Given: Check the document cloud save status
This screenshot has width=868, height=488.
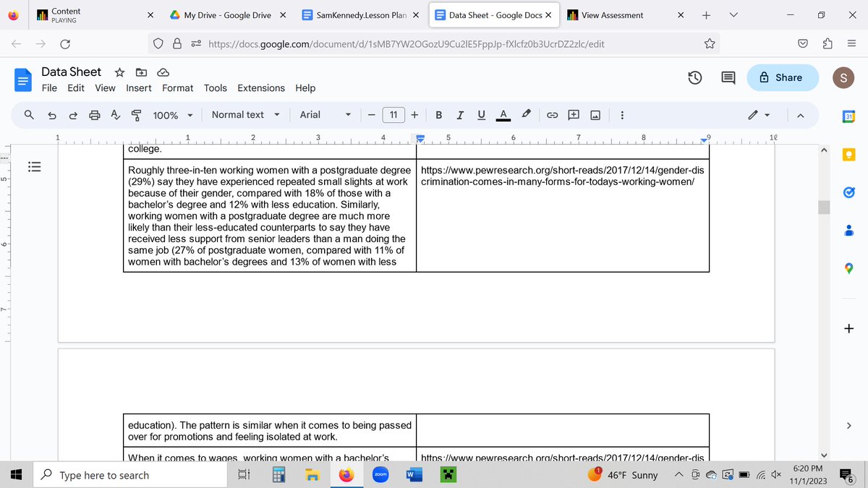Looking at the screenshot, I should click(x=163, y=72).
